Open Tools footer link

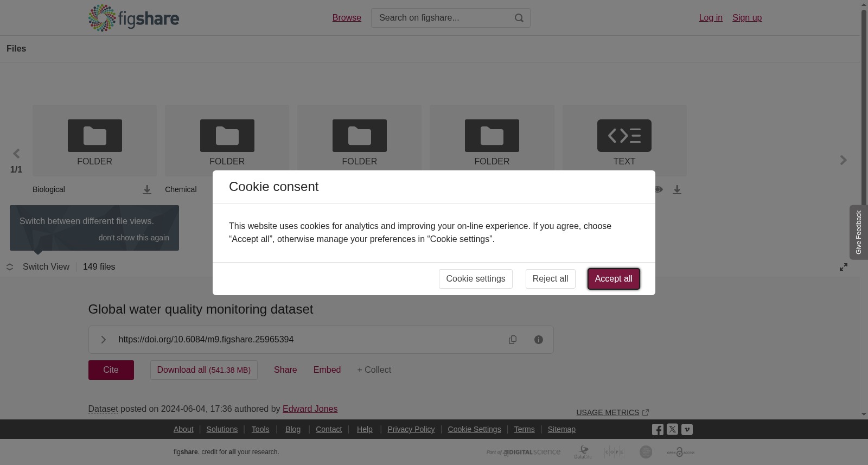(x=260, y=429)
